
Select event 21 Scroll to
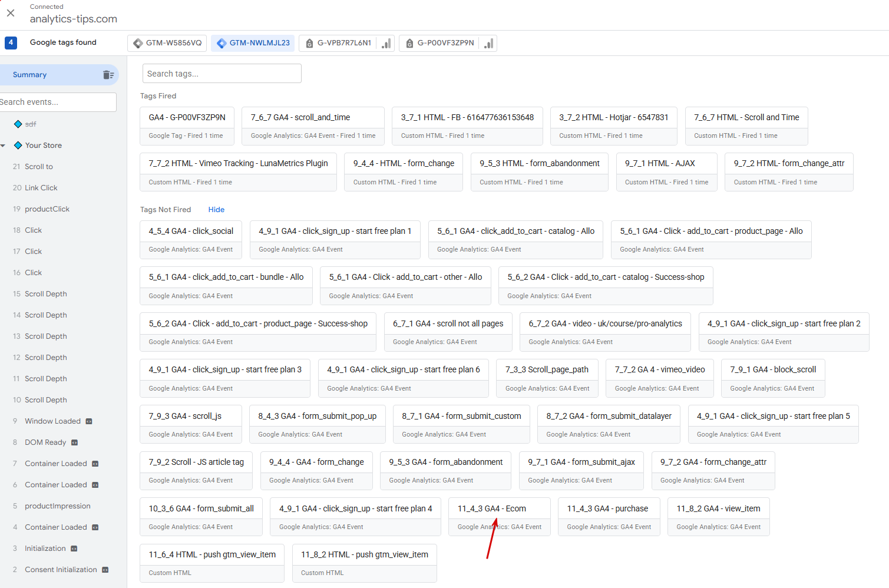pos(39,167)
